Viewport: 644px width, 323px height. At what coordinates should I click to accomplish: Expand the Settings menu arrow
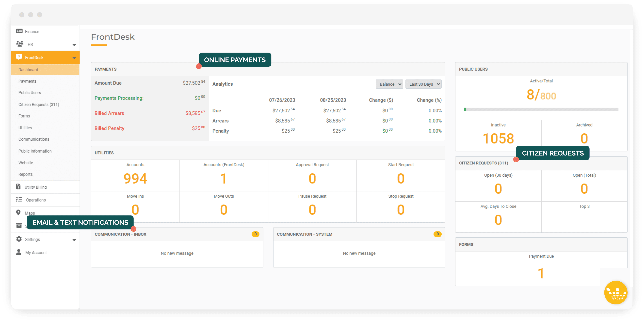click(74, 240)
